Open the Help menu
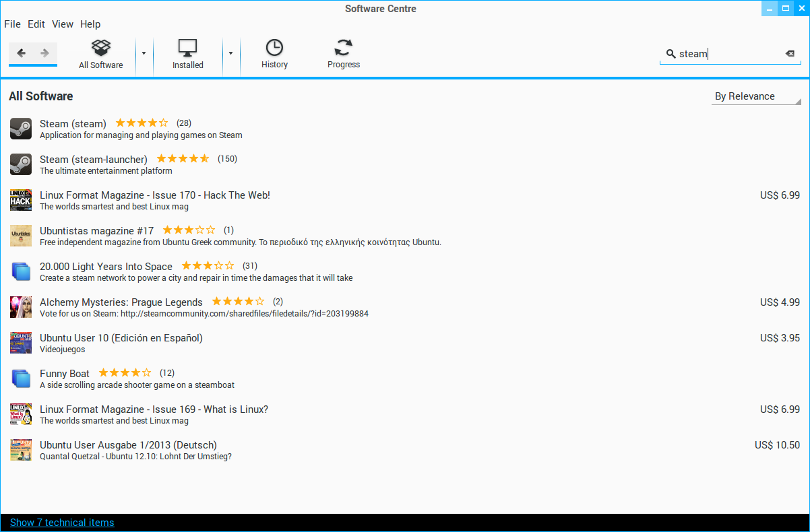Viewport: 810px width, 532px height. click(90, 24)
